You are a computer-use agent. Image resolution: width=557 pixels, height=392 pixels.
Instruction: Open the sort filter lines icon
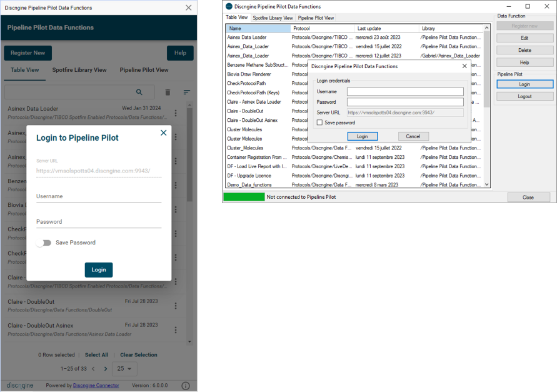[x=186, y=93]
